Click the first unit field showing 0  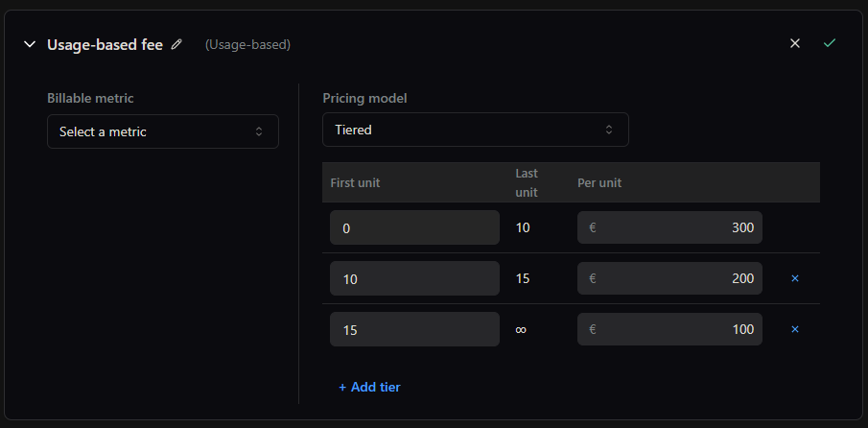click(x=414, y=227)
